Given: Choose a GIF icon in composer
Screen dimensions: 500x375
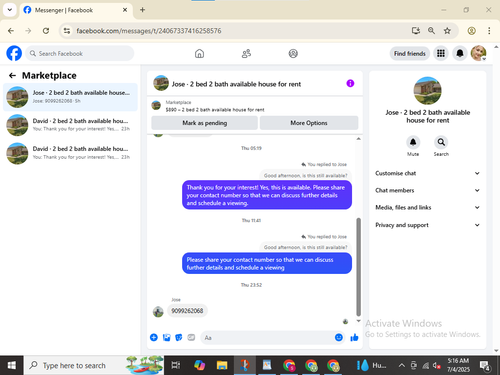Looking at the screenshot, I should click(191, 337).
